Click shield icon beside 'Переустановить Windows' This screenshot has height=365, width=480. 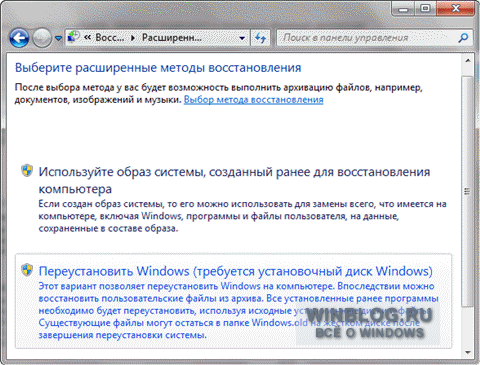pos(27,270)
